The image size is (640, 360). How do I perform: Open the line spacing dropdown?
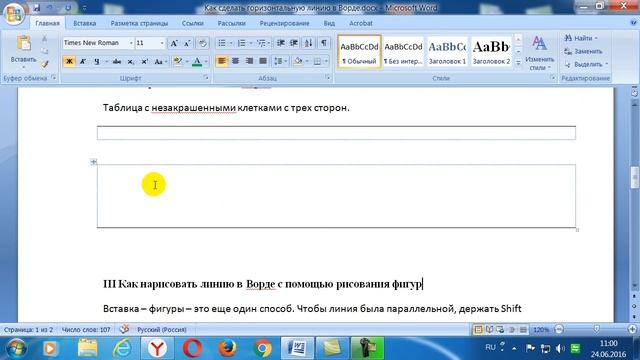coord(280,61)
